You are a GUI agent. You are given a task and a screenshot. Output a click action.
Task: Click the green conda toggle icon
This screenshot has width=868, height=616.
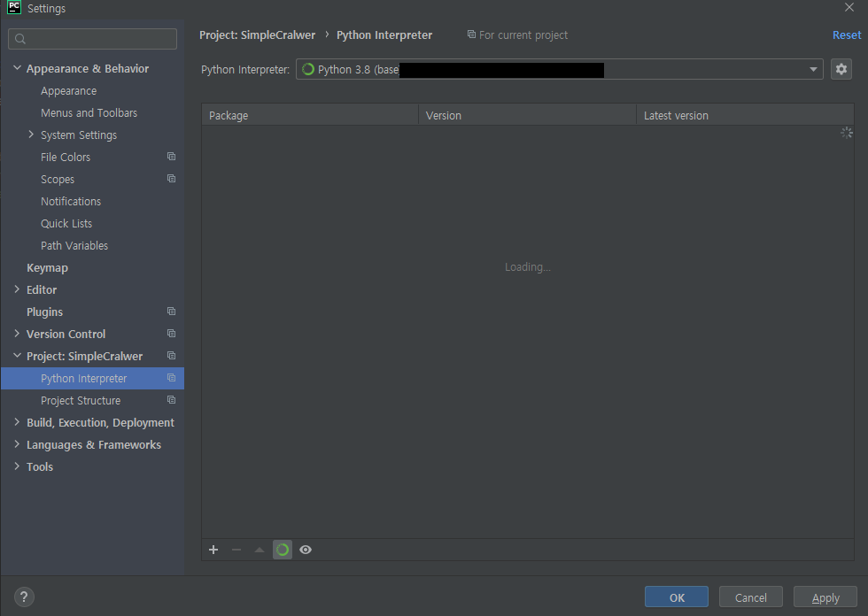[x=283, y=550]
